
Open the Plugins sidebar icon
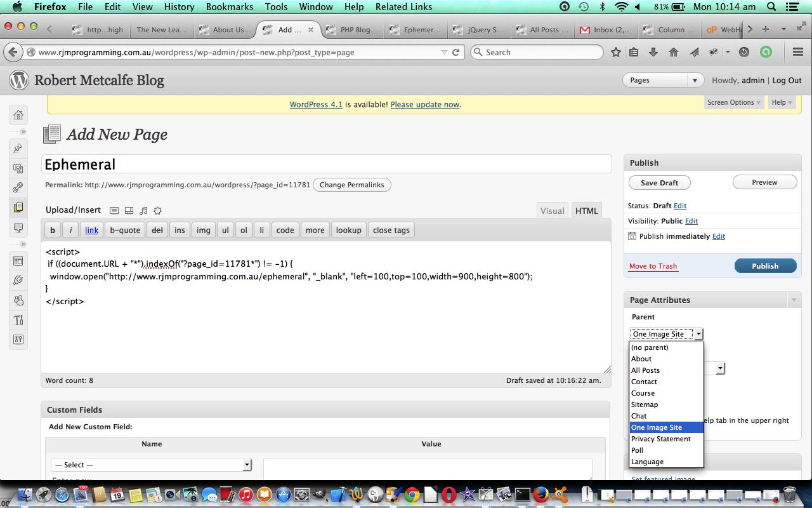[x=18, y=281]
